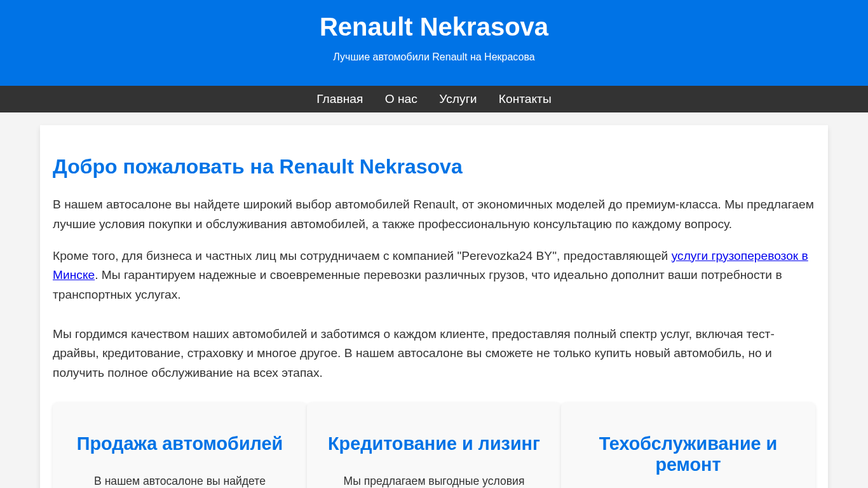Open the Главная navigation item
Screen dimensions: 868x488
[339, 99]
